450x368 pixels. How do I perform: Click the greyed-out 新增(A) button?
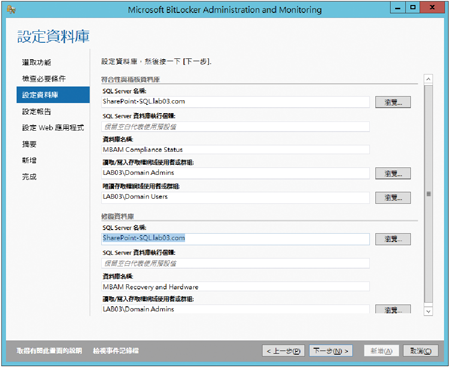[381, 351]
